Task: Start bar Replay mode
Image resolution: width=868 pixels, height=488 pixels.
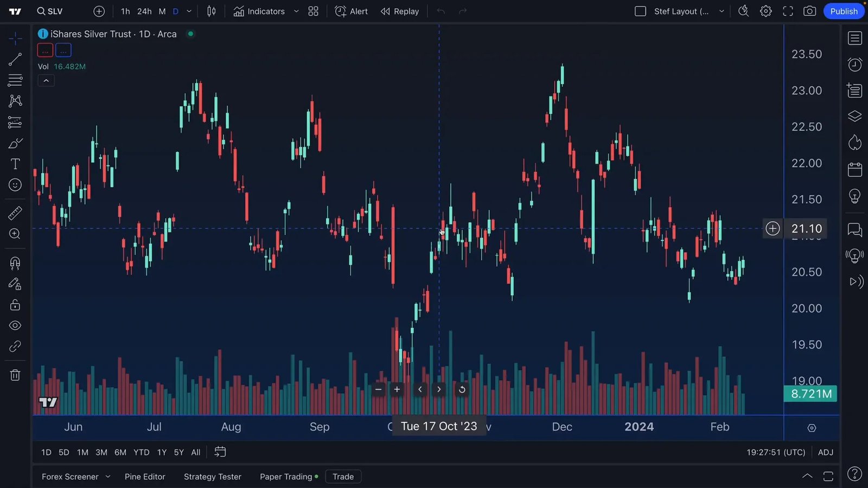Action: point(400,11)
